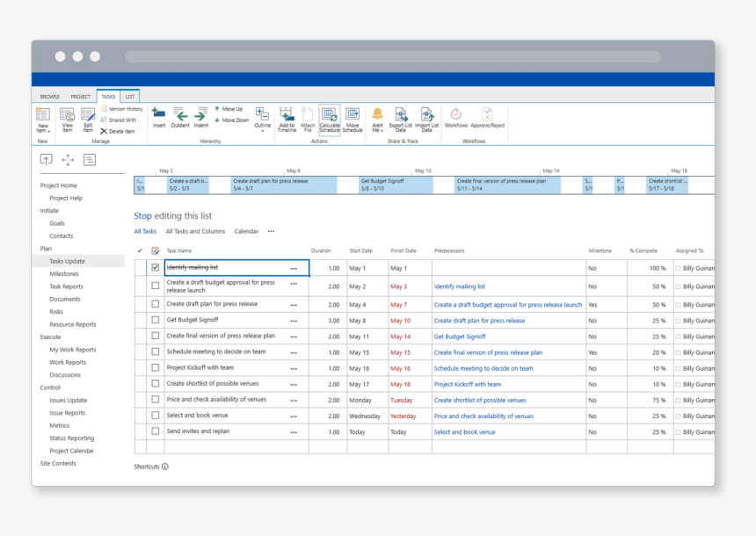
Task: Click Create draft plan timeline bar
Action: [283, 185]
